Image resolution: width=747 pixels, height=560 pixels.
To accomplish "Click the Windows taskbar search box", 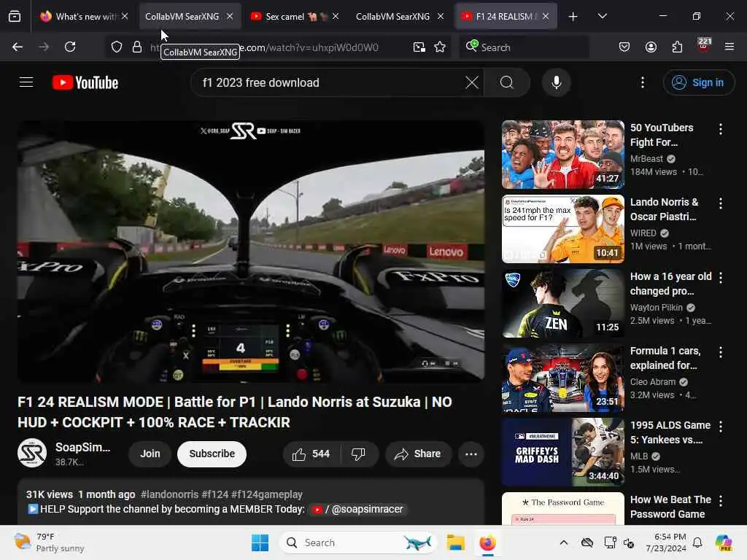I will [359, 542].
